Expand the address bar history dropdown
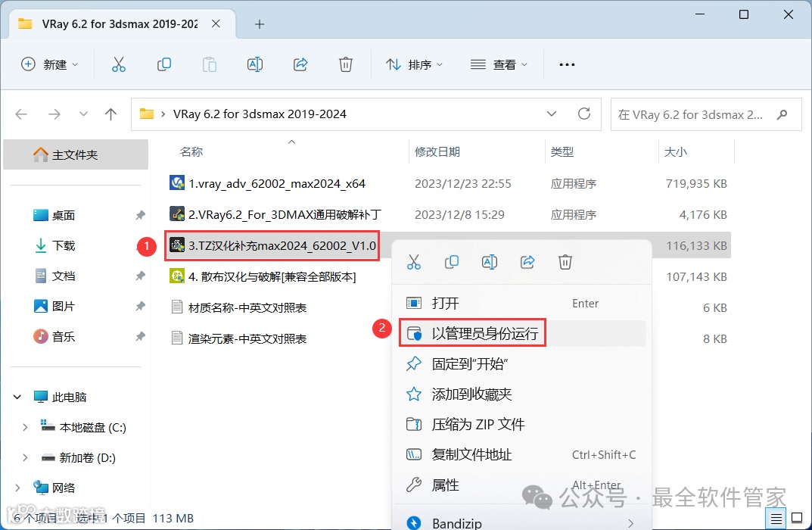 coord(552,114)
